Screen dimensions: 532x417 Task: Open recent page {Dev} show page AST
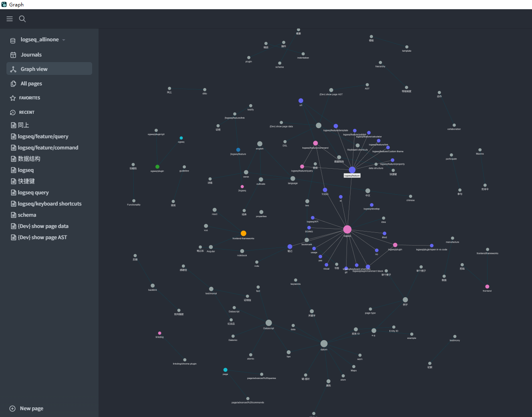point(42,237)
